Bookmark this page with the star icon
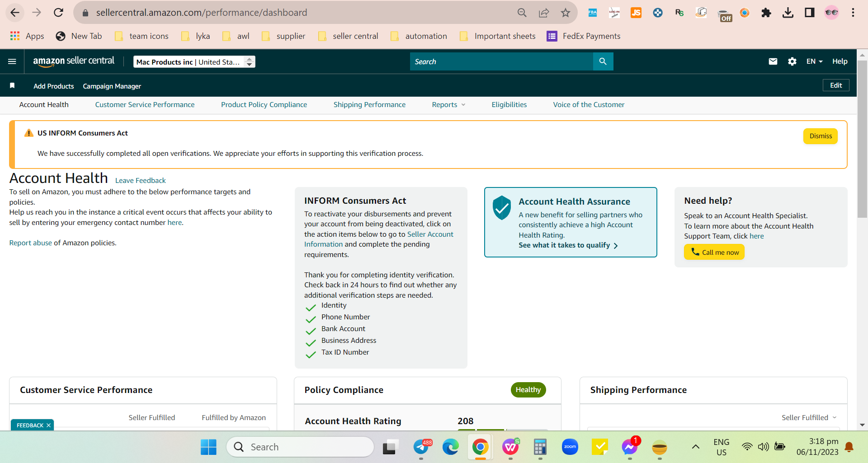868x463 pixels. (566, 13)
